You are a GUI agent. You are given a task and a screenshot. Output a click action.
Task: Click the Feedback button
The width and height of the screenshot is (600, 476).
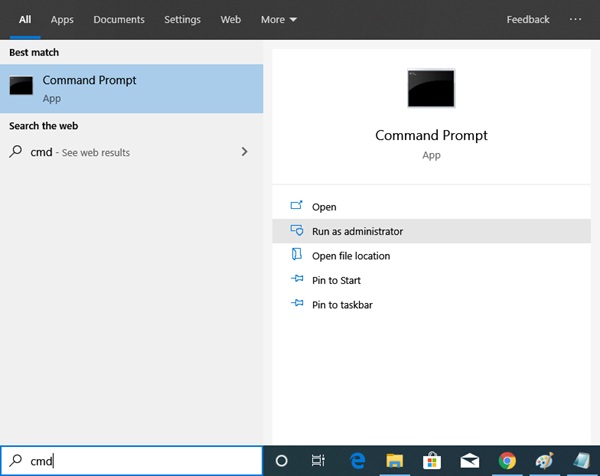coord(528,19)
